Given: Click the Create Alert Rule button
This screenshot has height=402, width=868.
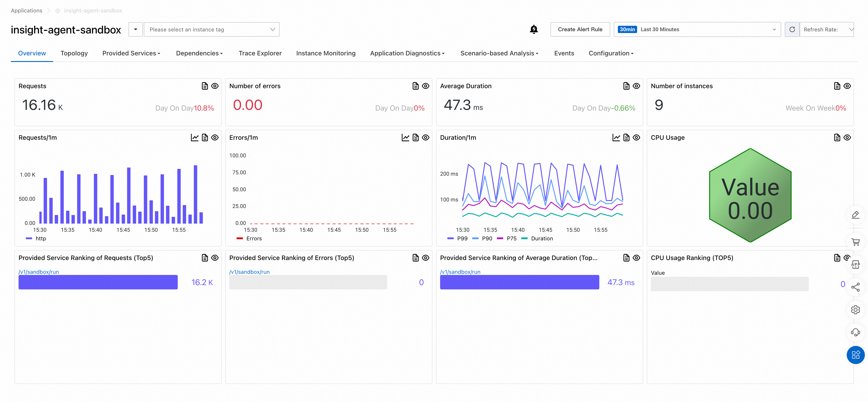Looking at the screenshot, I should [580, 30].
